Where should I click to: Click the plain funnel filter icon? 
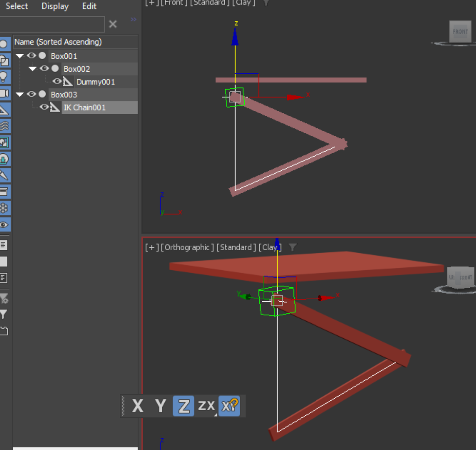coord(4,314)
